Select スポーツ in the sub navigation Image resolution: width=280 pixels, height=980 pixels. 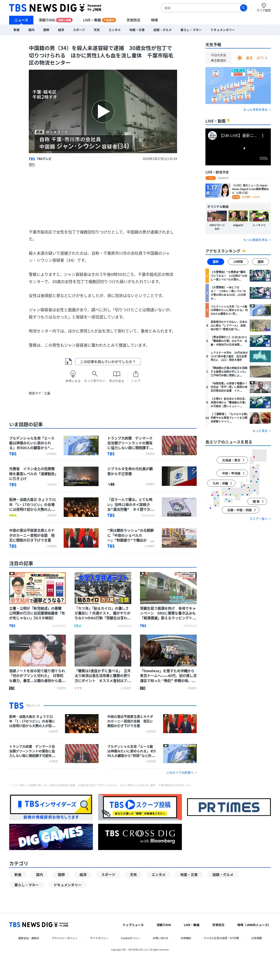point(79,30)
